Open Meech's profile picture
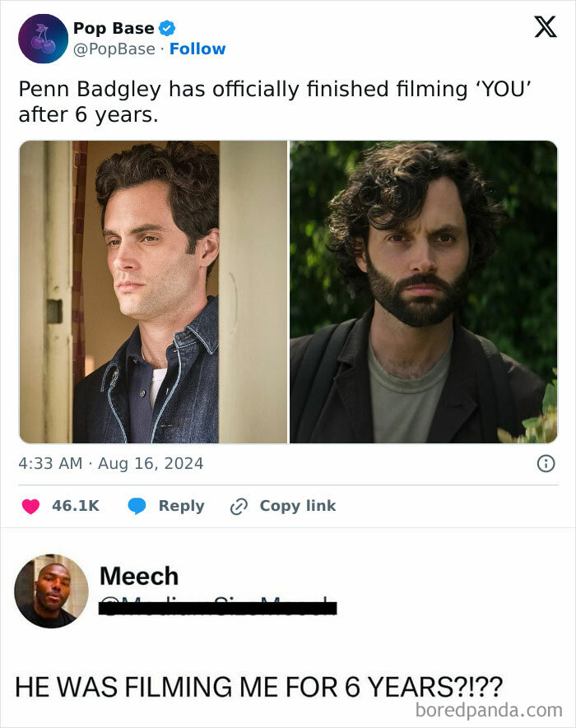 [51, 591]
